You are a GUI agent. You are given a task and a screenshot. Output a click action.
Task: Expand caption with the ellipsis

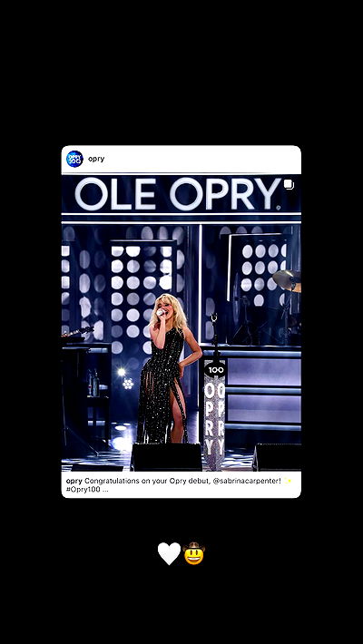105,490
